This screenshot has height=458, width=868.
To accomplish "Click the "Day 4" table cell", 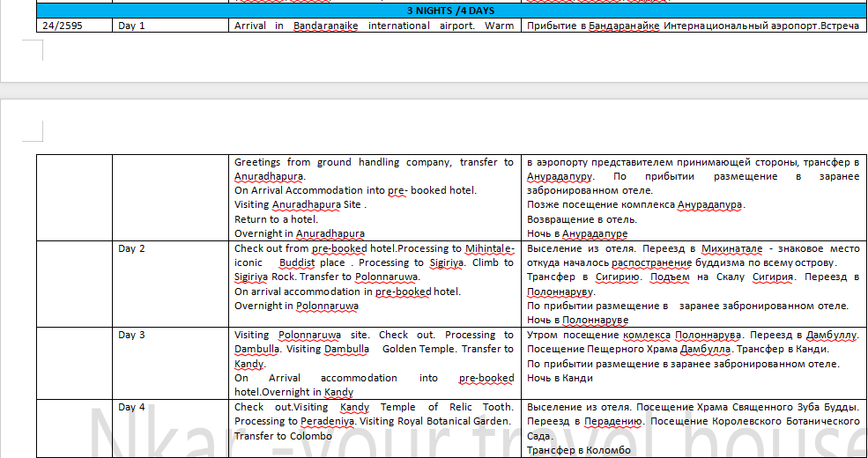I will coord(131,407).
